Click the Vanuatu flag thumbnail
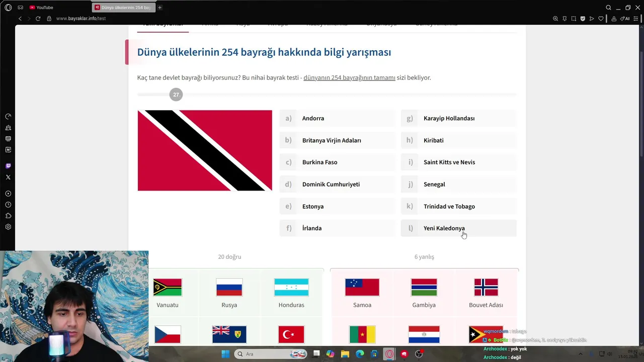 pos(168,287)
